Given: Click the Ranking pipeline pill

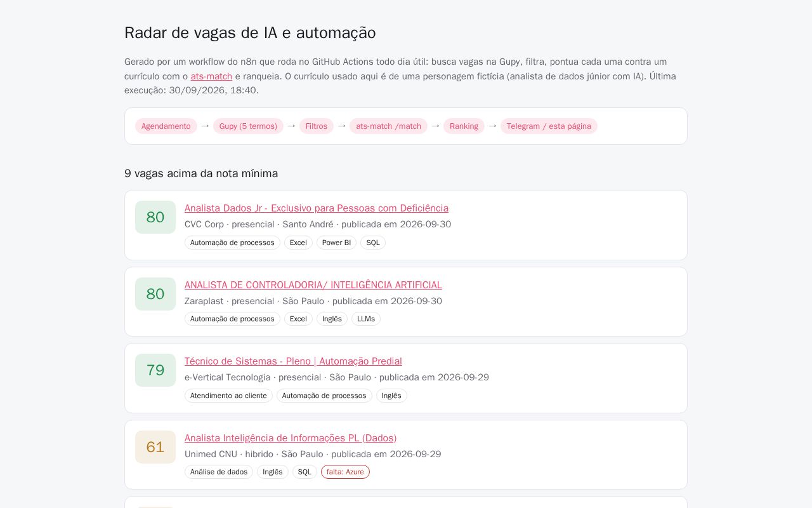Looking at the screenshot, I should [464, 126].
